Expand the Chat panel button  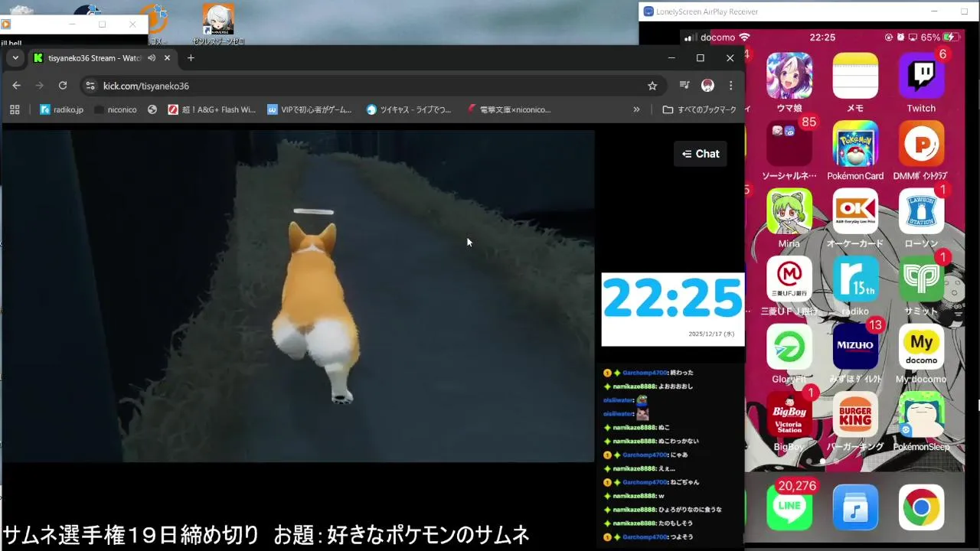pyautogui.click(x=701, y=154)
